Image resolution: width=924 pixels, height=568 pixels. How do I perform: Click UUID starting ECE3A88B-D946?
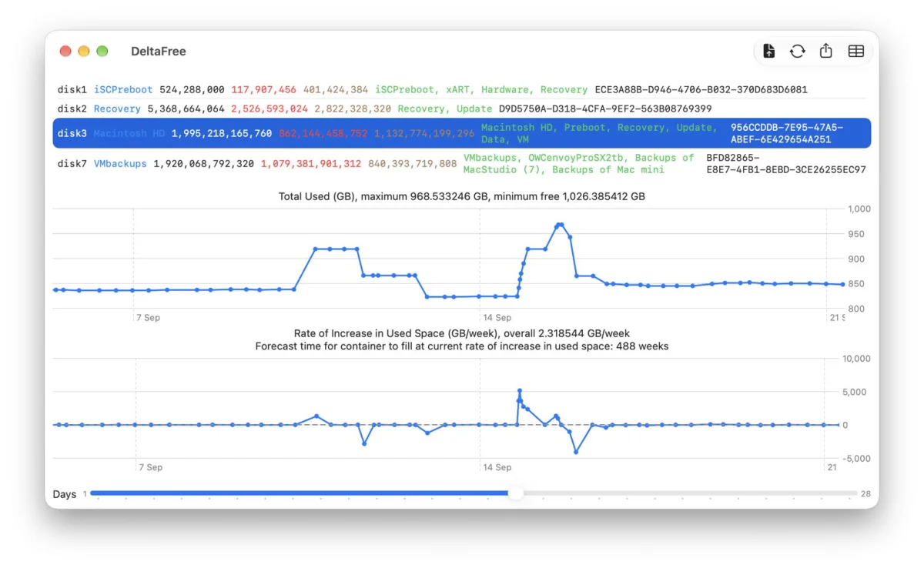[x=701, y=90]
